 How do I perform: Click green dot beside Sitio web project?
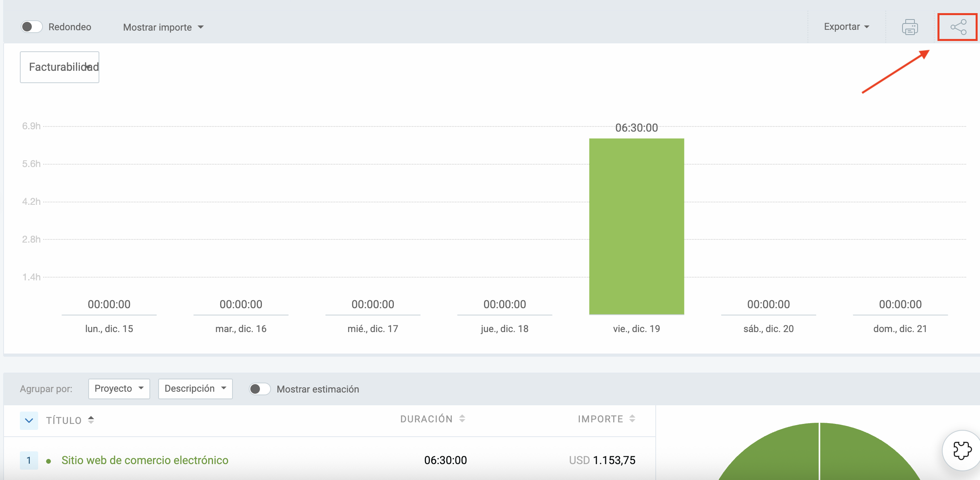(x=48, y=461)
